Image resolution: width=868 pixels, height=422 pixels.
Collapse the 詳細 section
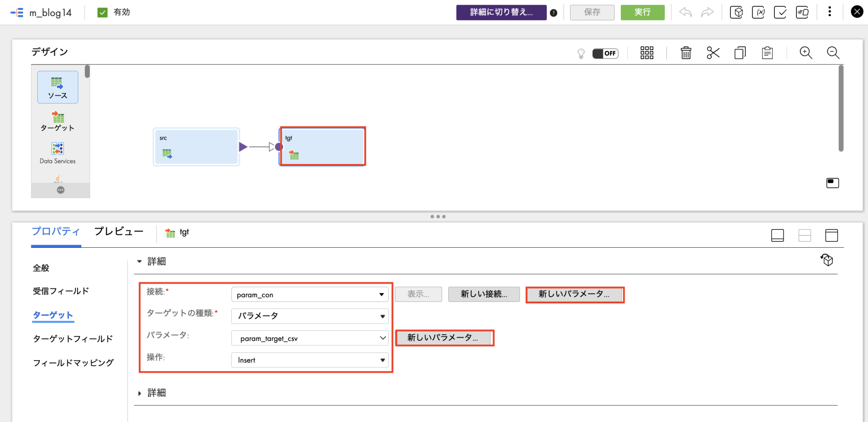point(140,261)
